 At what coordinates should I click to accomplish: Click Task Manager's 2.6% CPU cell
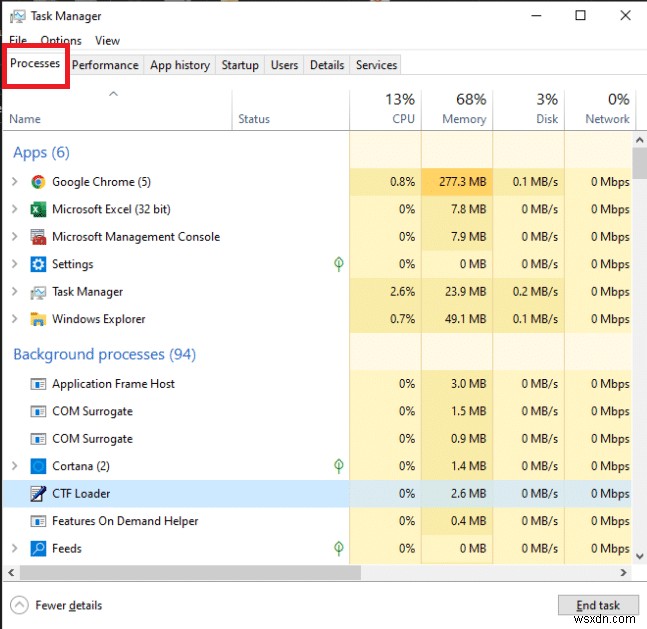(x=385, y=291)
